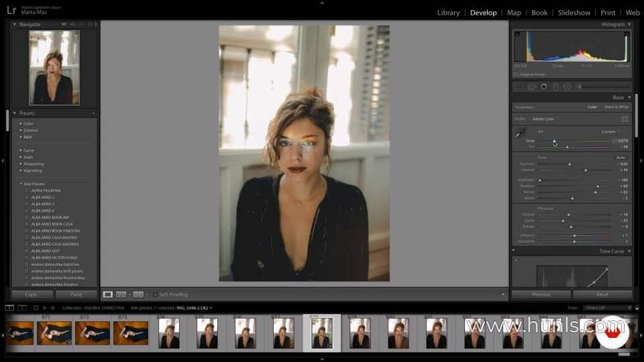Select the Red Eye Correction tool

coord(544,86)
